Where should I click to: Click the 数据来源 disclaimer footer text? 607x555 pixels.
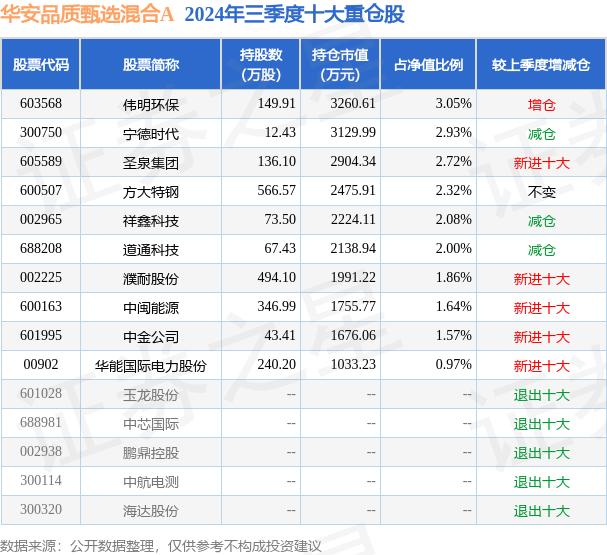(x=161, y=546)
